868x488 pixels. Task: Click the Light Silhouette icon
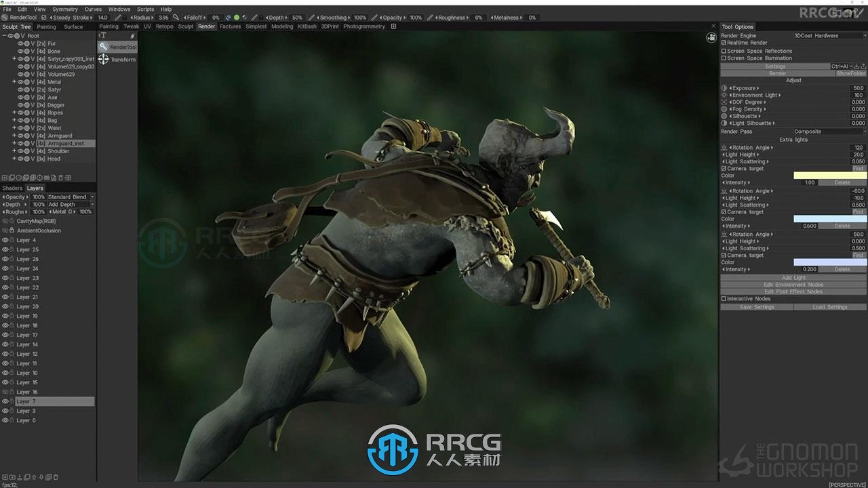coord(724,123)
